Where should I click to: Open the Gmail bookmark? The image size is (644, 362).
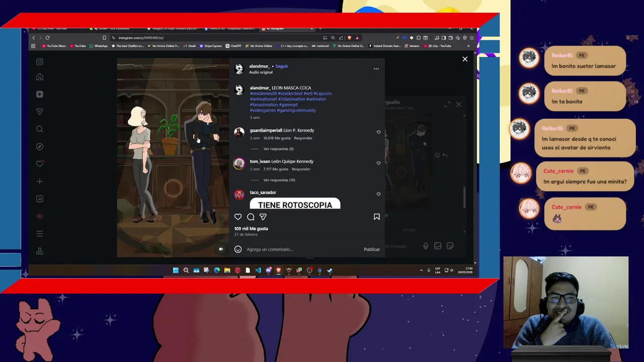click(x=190, y=46)
